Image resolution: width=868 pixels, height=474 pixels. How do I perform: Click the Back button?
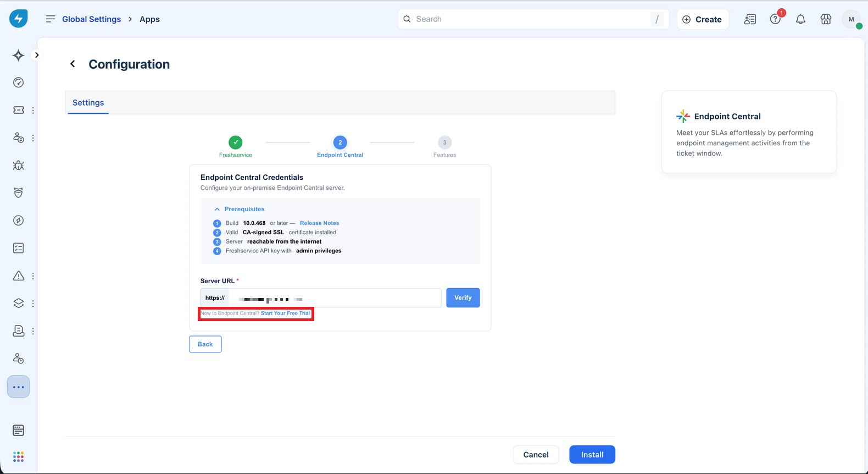pyautogui.click(x=205, y=344)
